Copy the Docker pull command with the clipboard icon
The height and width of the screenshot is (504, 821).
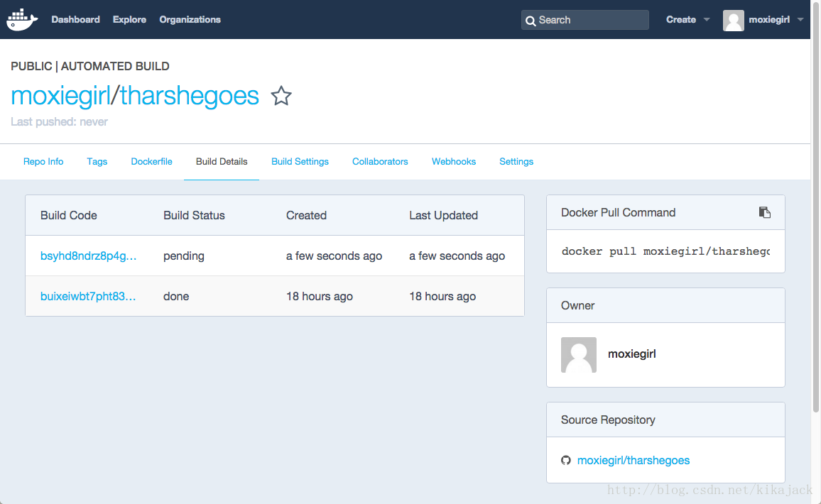coord(764,212)
